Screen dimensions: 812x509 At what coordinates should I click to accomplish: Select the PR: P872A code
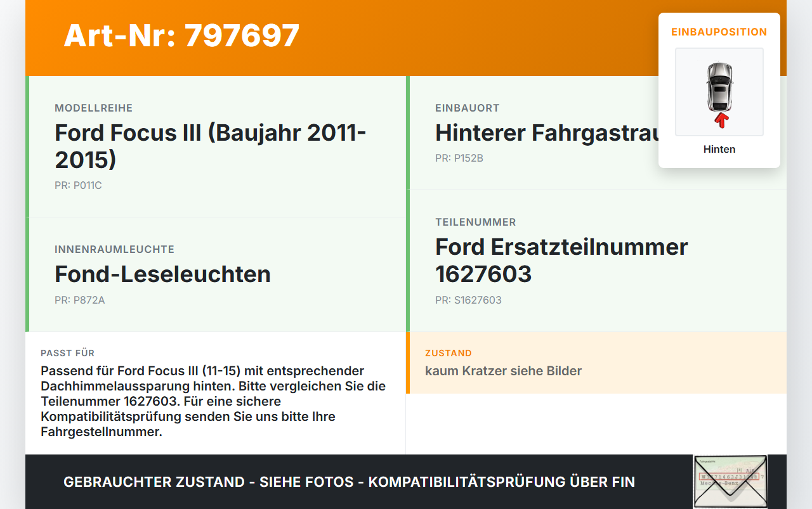coord(80,300)
